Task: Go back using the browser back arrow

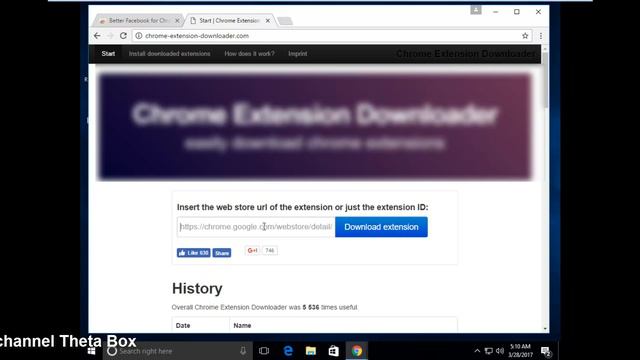Action: (x=97, y=36)
